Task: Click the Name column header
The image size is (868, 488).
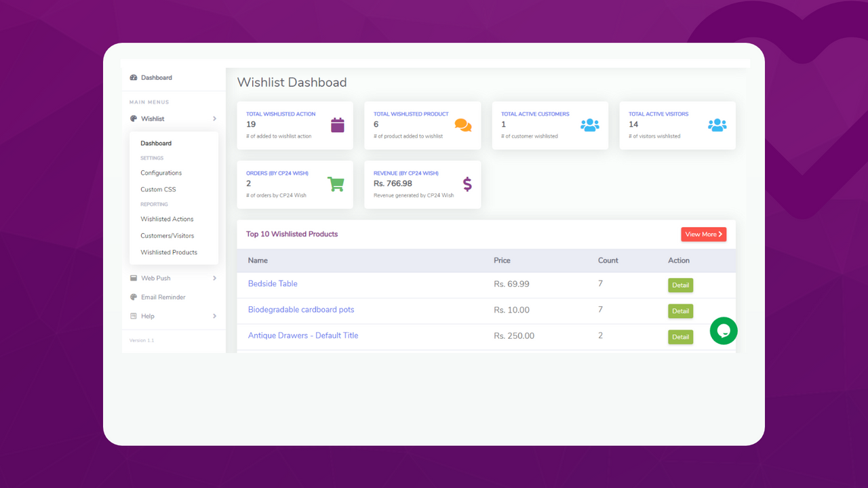Action: click(258, 260)
